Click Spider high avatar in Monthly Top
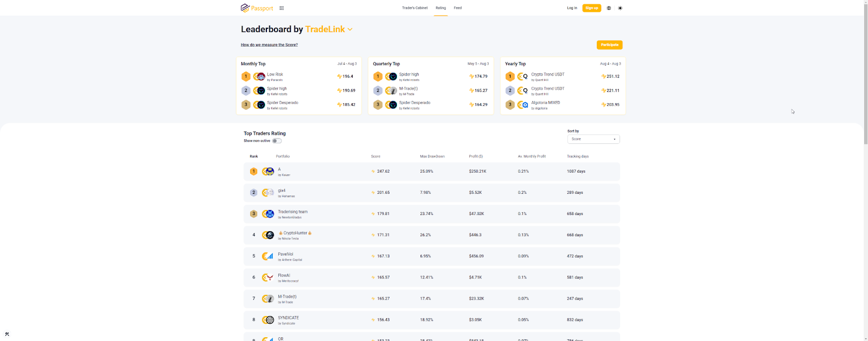The width and height of the screenshot is (868, 341). pos(261,91)
